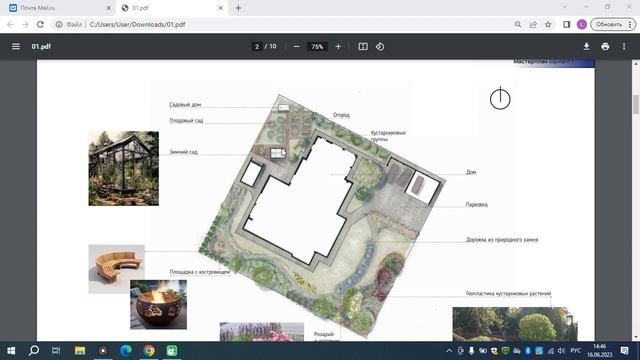The height and width of the screenshot is (360, 640).
Task: Edit the page number field showing 2
Action: tap(257, 47)
